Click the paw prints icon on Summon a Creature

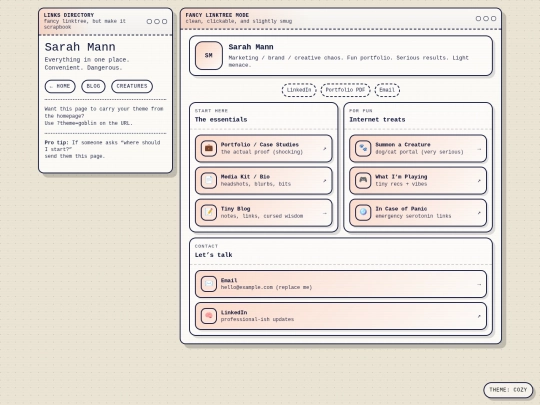[x=363, y=148]
